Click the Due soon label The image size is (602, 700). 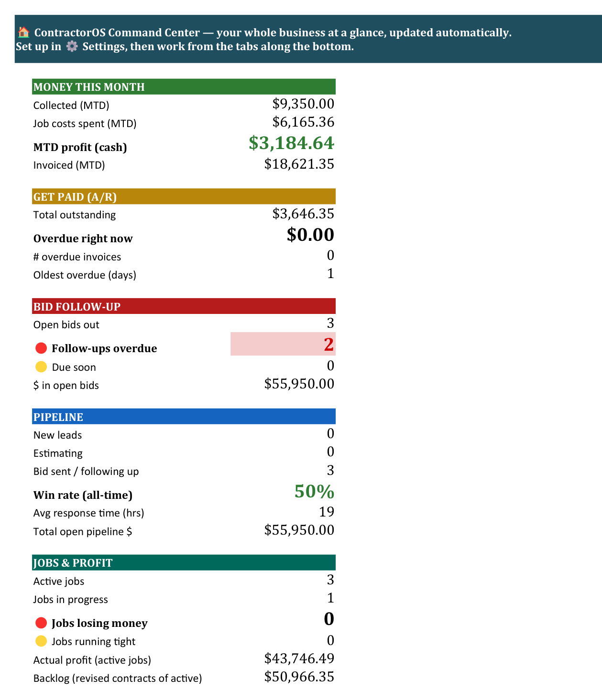click(74, 367)
